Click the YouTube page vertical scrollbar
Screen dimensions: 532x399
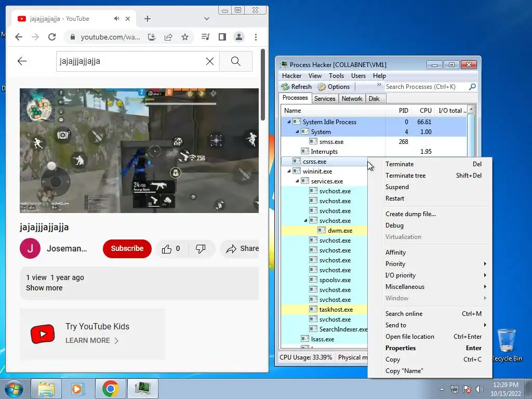pyautogui.click(x=263, y=85)
